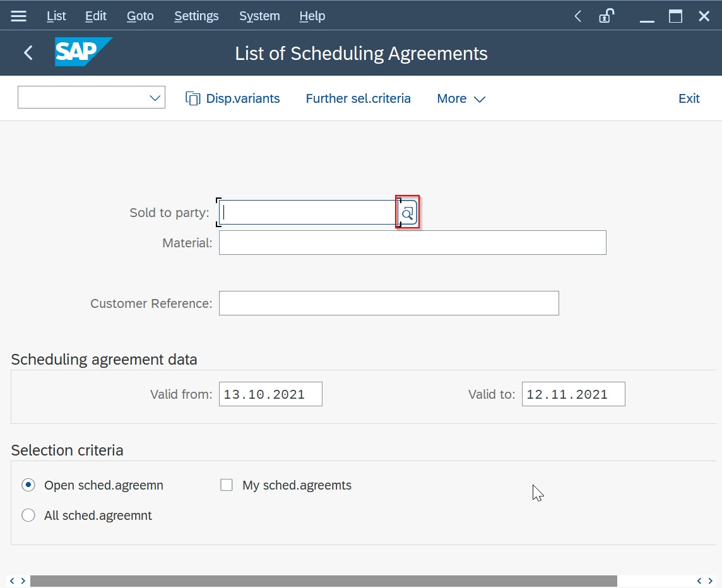Click the back arrow beside the SAP logo
This screenshot has height=588, width=722.
pyautogui.click(x=28, y=53)
